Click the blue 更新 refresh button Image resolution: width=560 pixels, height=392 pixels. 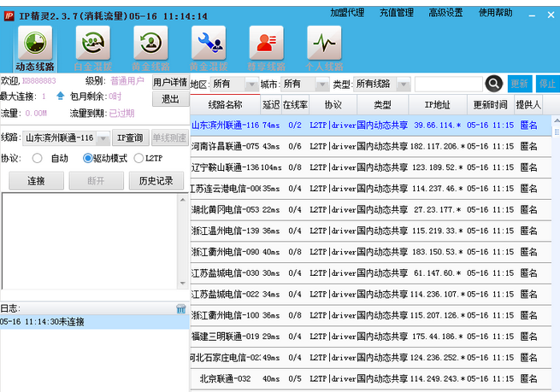click(x=520, y=84)
